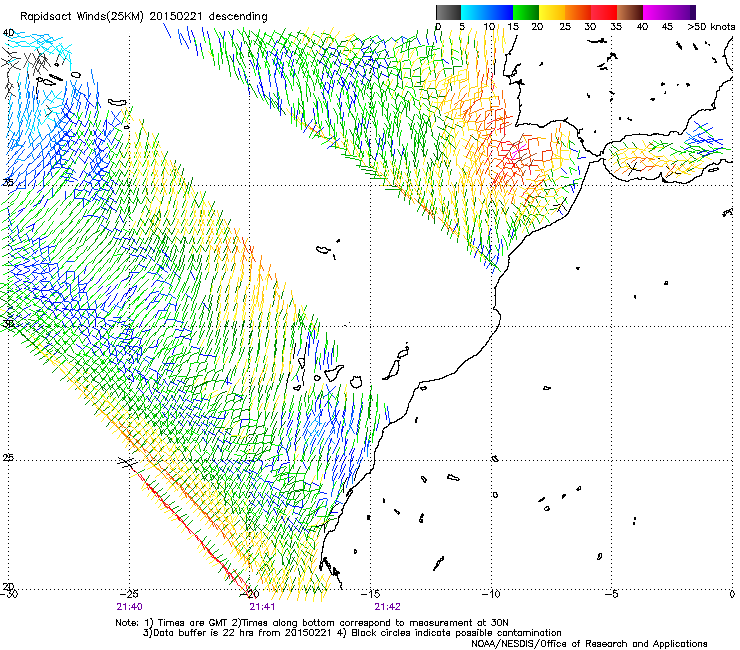Click the note 'Times are GMT' line
Image resolution: width=740 pixels, height=650 pixels.
coord(312,623)
